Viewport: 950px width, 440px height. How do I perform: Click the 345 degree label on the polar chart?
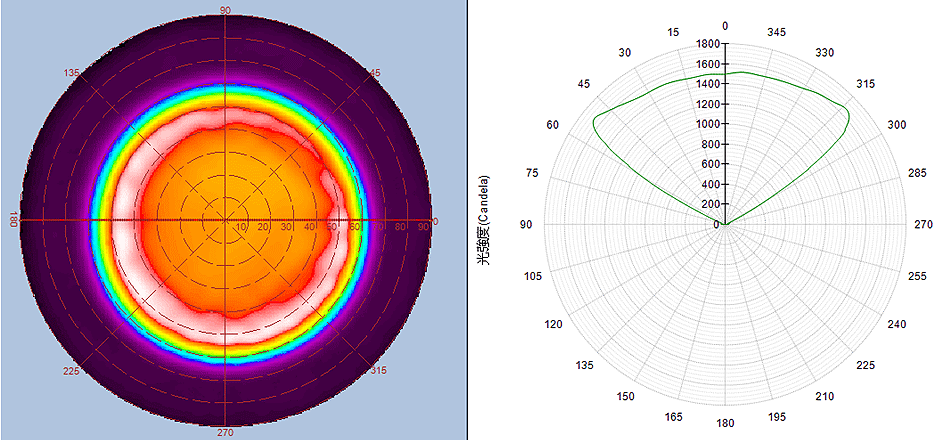pyautogui.click(x=776, y=32)
